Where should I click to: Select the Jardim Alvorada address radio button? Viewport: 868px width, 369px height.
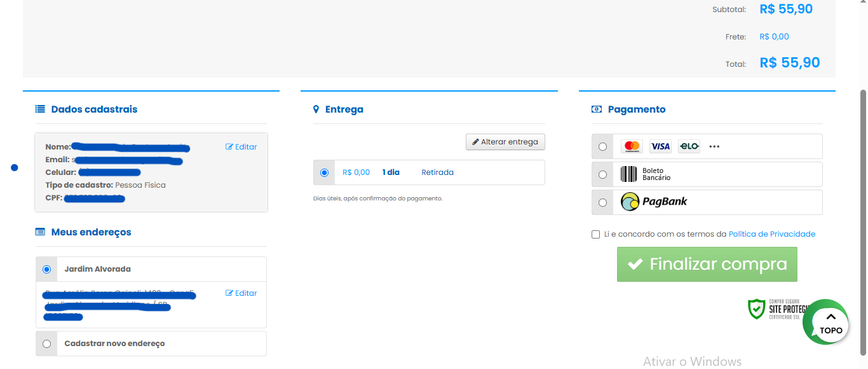tap(46, 269)
